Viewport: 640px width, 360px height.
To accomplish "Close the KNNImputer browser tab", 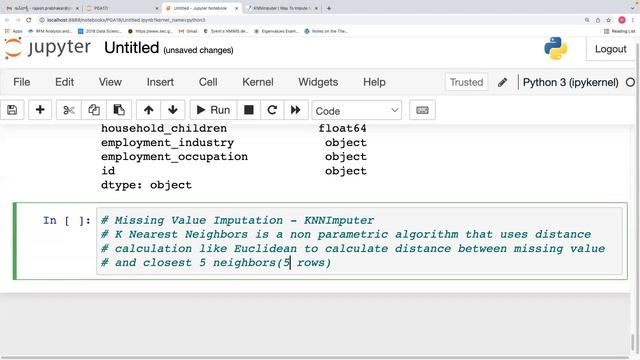I will [316, 8].
